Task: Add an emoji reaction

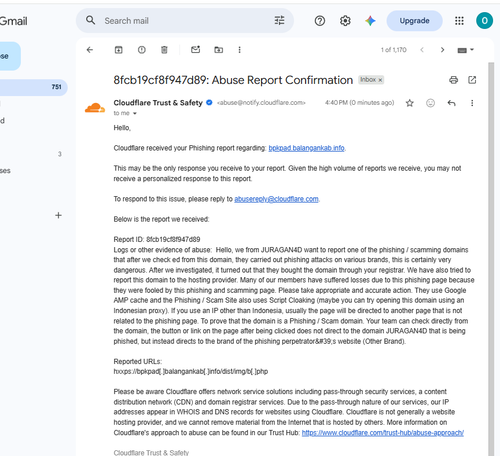Action: [x=430, y=103]
